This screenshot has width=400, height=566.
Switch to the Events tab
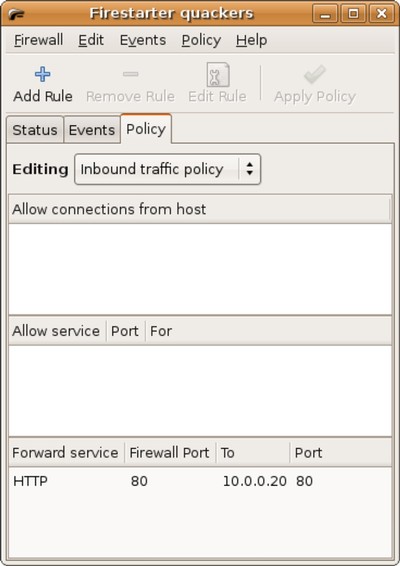point(92,130)
